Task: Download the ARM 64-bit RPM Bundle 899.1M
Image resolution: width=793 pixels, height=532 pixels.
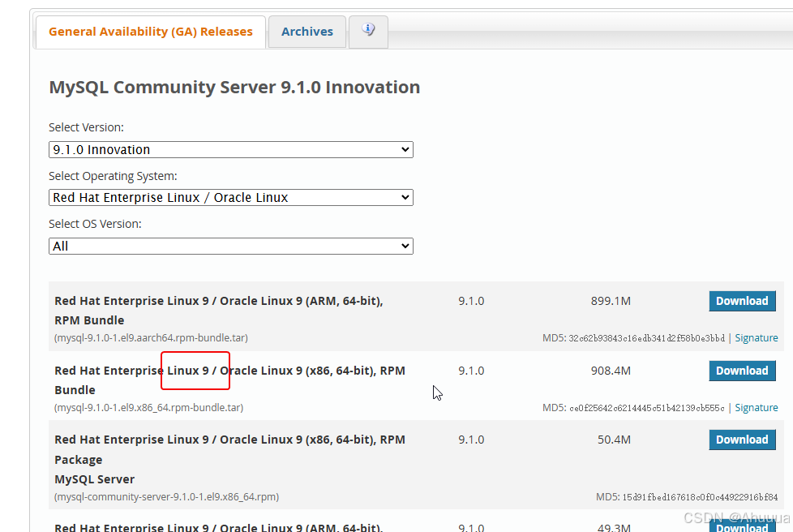Action: 742,301
